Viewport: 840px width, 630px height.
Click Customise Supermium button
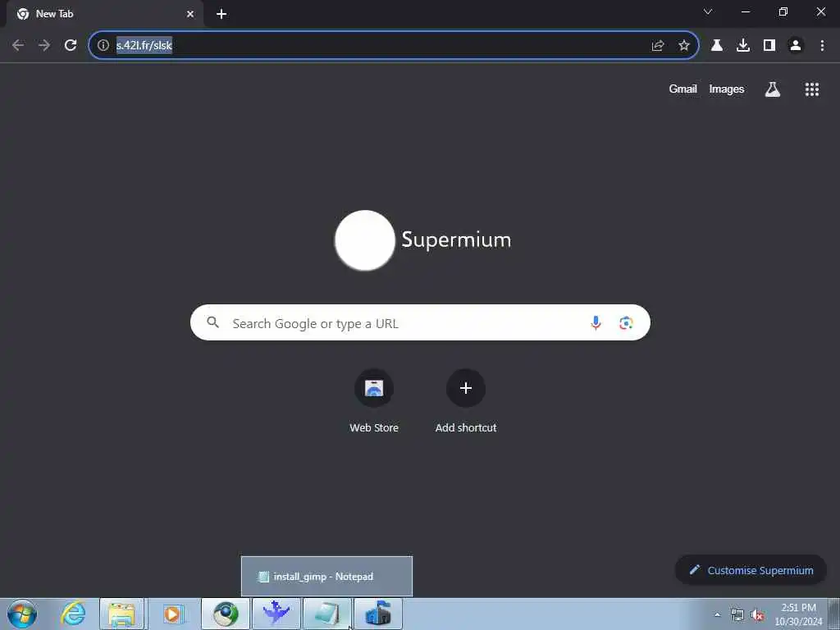click(x=751, y=570)
